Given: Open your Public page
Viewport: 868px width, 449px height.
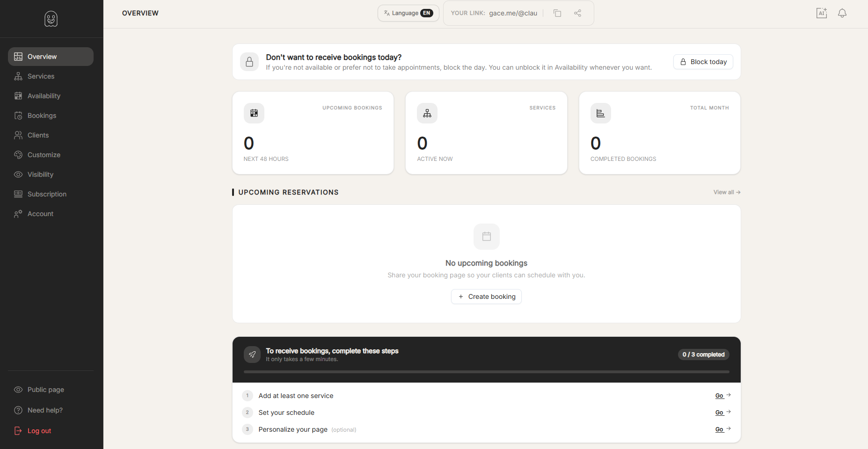Looking at the screenshot, I should tap(45, 389).
